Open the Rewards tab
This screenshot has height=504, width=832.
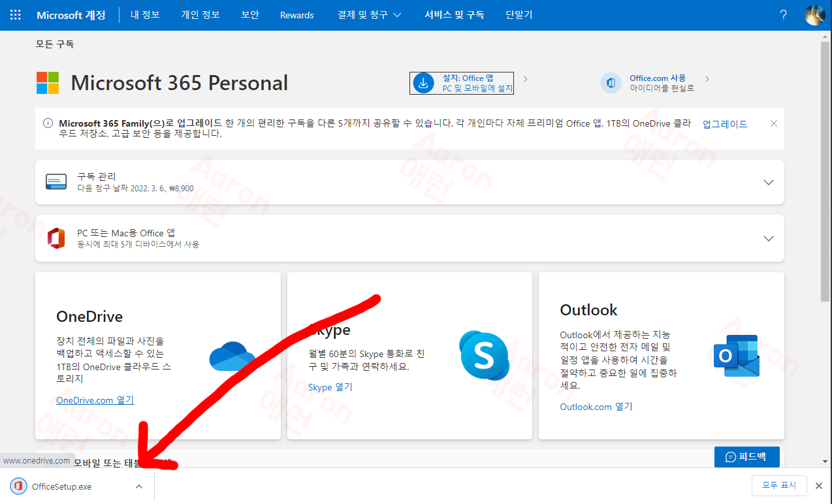[x=297, y=15]
